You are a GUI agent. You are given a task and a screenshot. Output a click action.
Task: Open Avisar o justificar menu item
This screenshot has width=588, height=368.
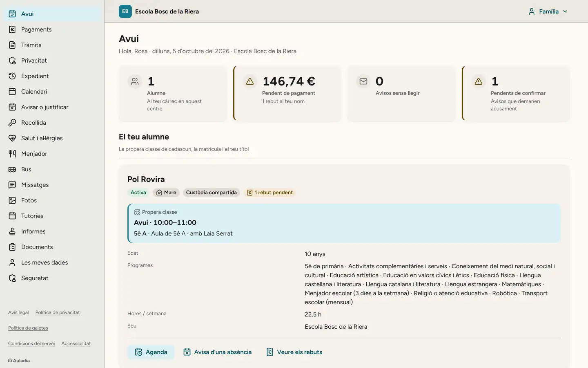52,107
